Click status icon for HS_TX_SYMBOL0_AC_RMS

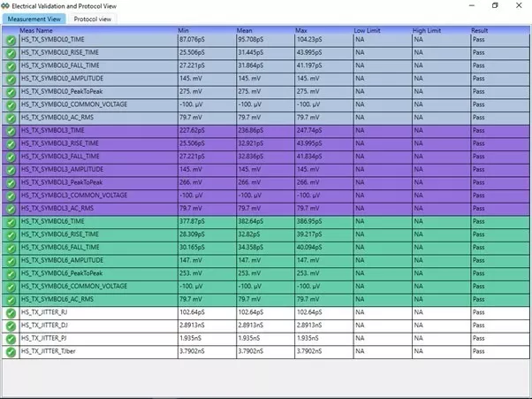(x=10, y=117)
